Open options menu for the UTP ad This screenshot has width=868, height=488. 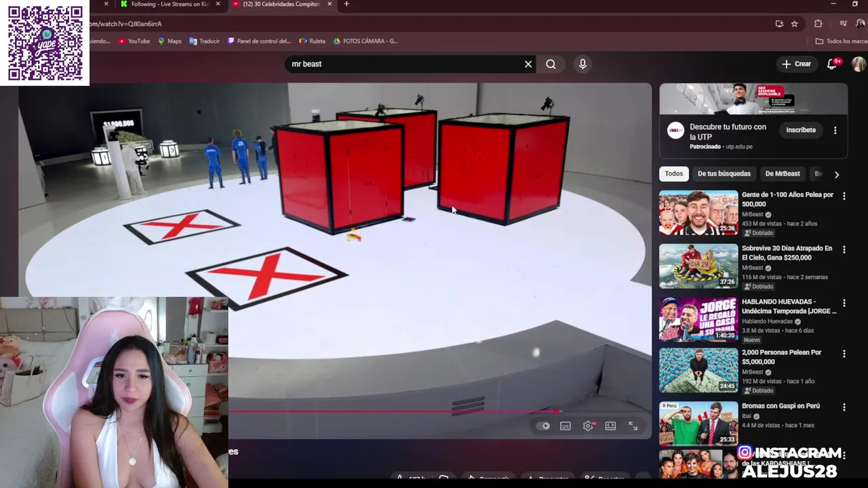point(835,130)
